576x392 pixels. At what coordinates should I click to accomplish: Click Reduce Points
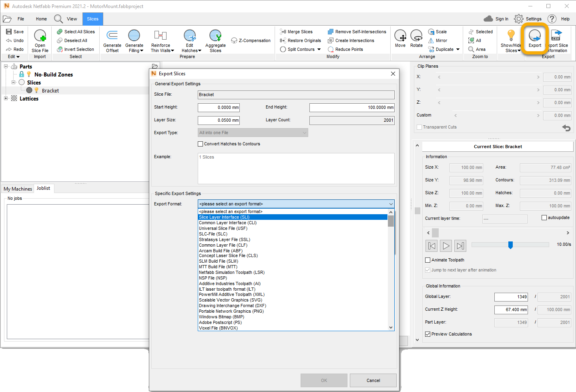click(345, 49)
